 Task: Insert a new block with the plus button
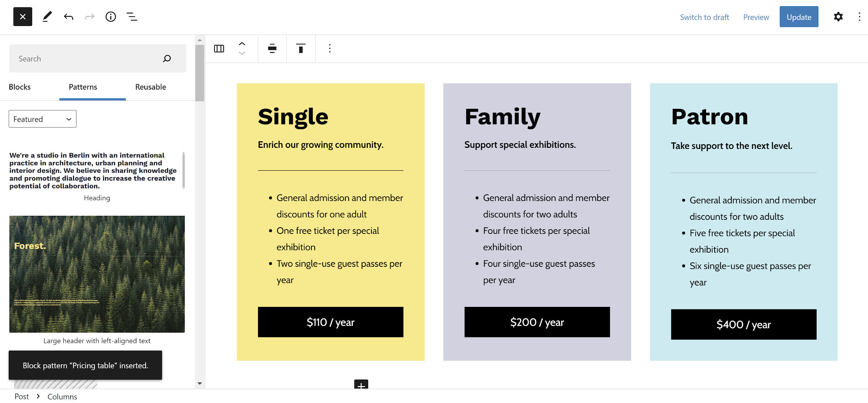(360, 386)
